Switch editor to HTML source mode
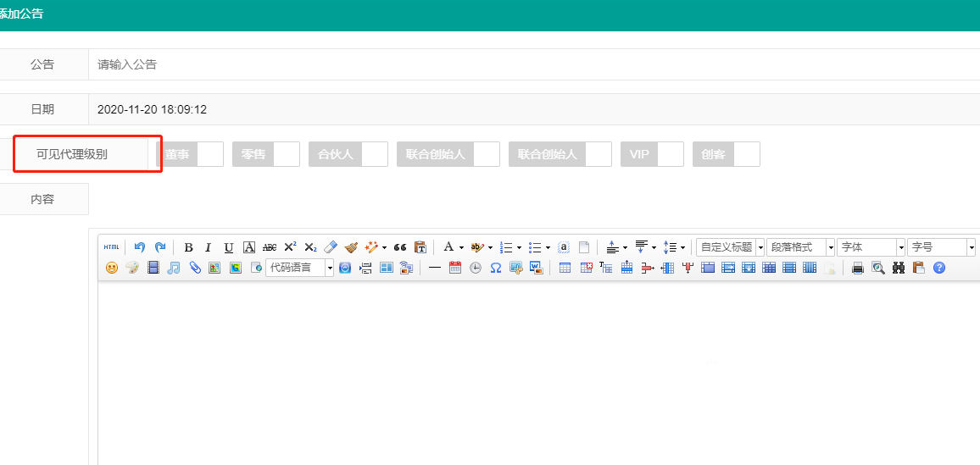980x465 pixels. (111, 247)
